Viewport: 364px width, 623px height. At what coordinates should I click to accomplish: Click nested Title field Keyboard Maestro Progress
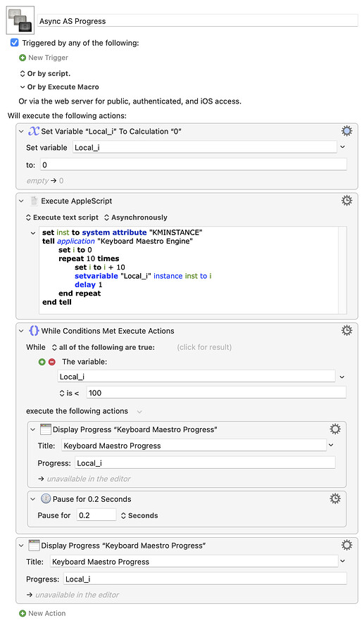pos(194,446)
